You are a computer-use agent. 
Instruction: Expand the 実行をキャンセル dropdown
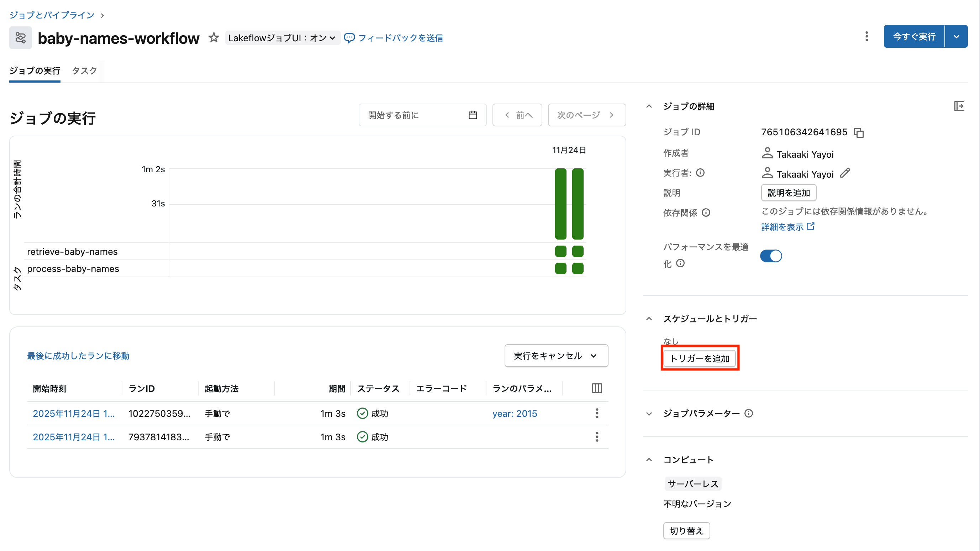[594, 356]
